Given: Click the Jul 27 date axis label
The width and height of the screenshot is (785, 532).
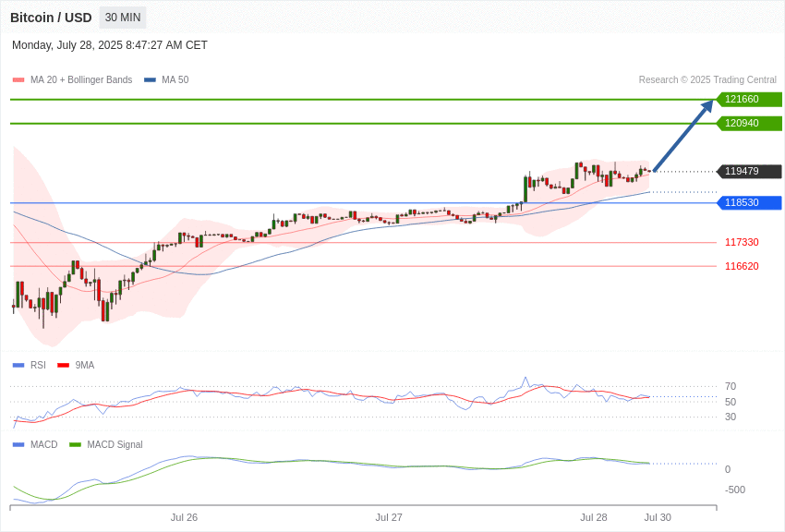Looking at the screenshot, I should point(389,517).
